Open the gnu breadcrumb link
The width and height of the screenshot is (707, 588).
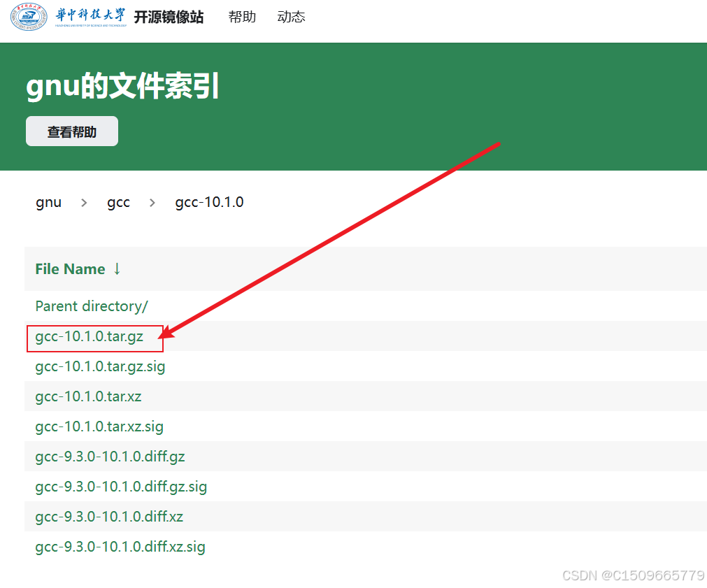click(48, 202)
